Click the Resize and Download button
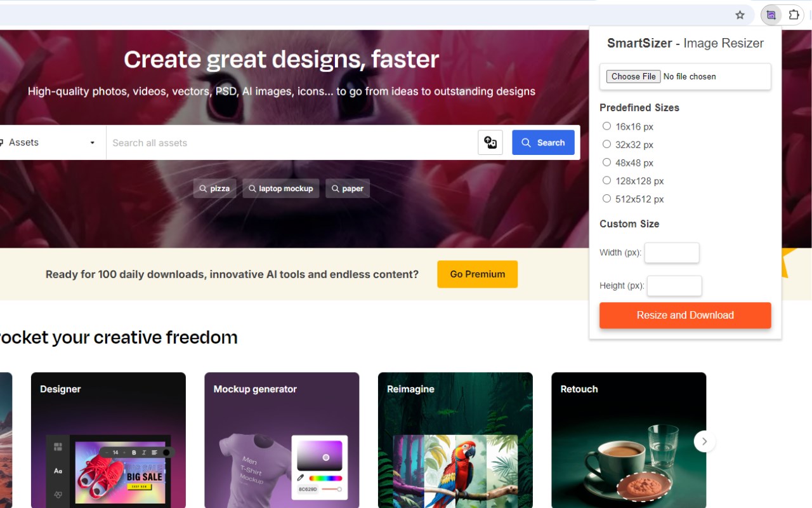Viewport: 812px width, 508px height. tap(685, 315)
